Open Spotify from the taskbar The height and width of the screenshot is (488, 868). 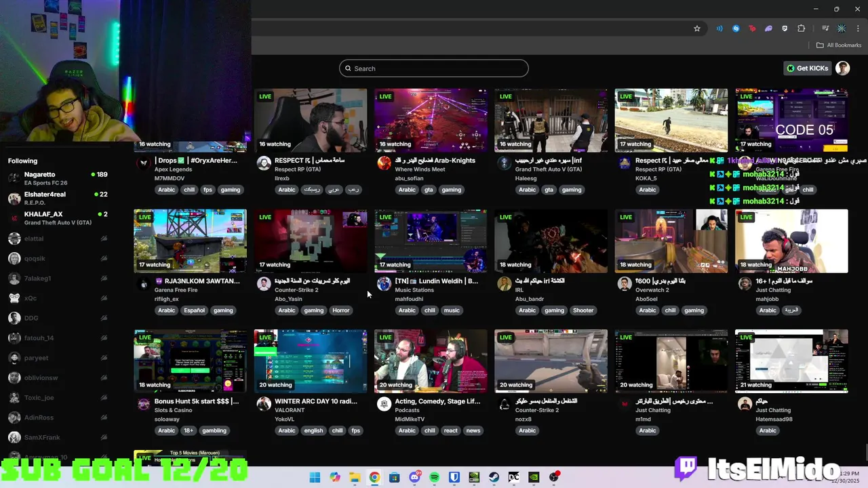pyautogui.click(x=434, y=477)
